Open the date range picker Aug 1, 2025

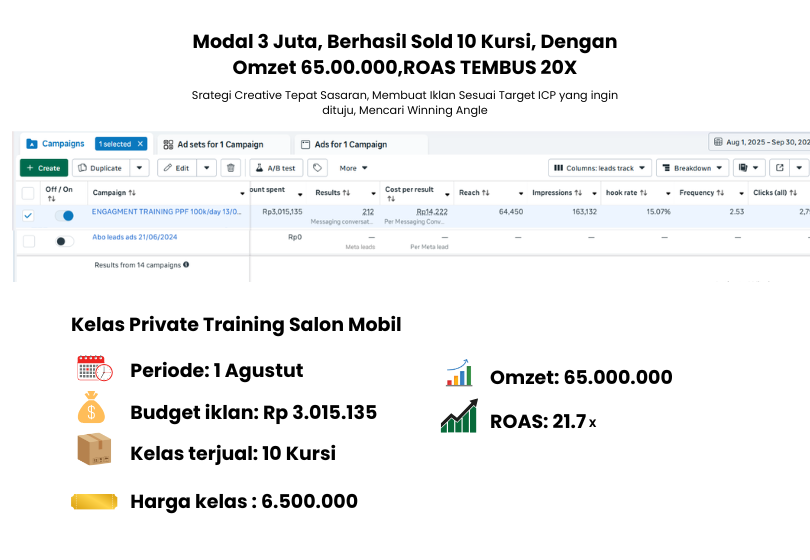tap(760, 143)
